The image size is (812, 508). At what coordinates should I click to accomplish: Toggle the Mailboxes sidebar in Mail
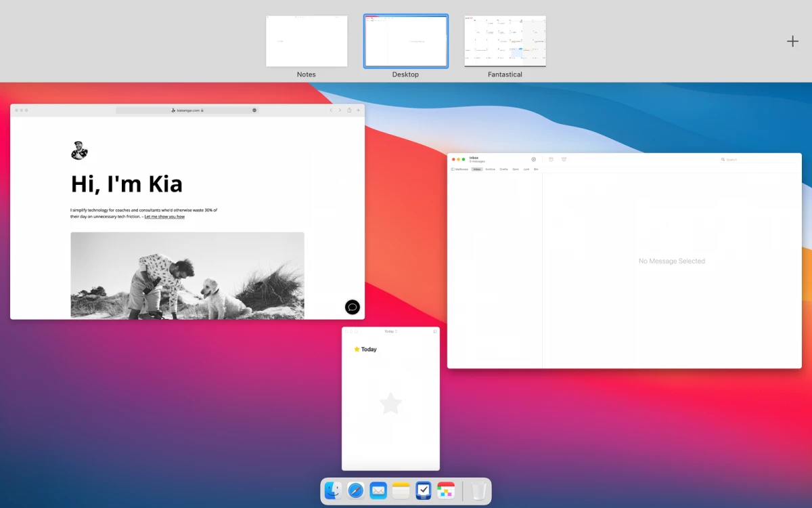click(x=459, y=169)
